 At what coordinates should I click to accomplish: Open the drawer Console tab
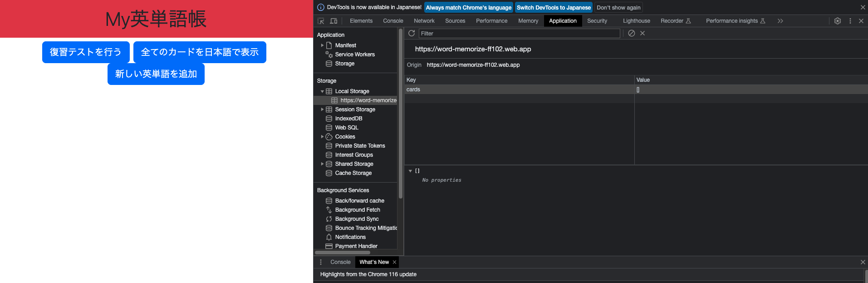coord(340,262)
